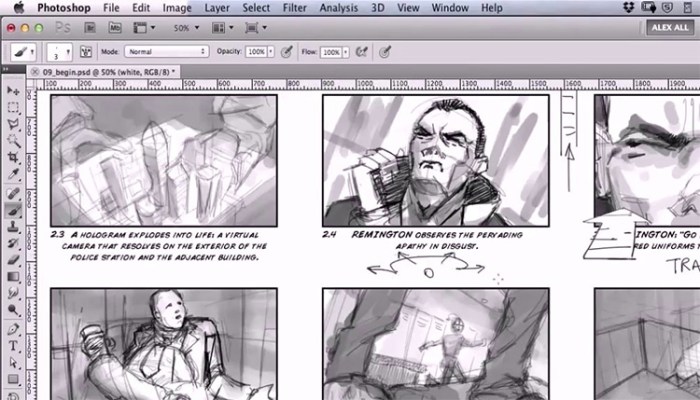Open the Flow slider dropdown arrow
This screenshot has height=400, width=700.
[x=346, y=52]
